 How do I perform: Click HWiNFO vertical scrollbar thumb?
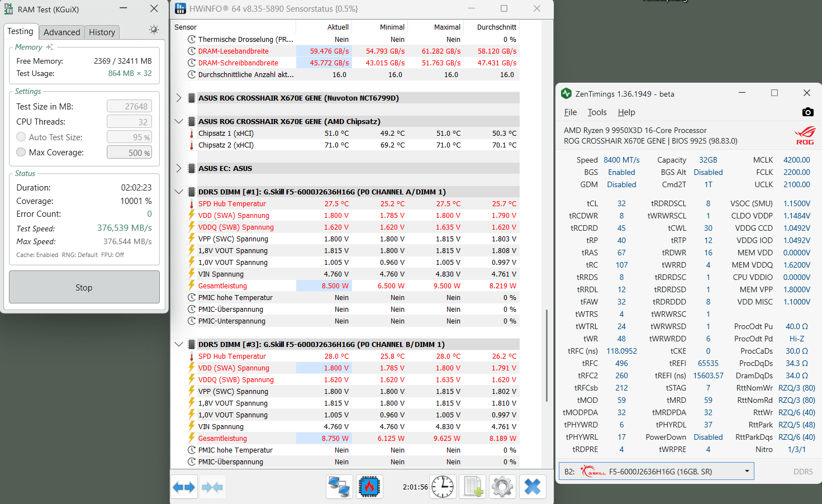tap(547, 355)
